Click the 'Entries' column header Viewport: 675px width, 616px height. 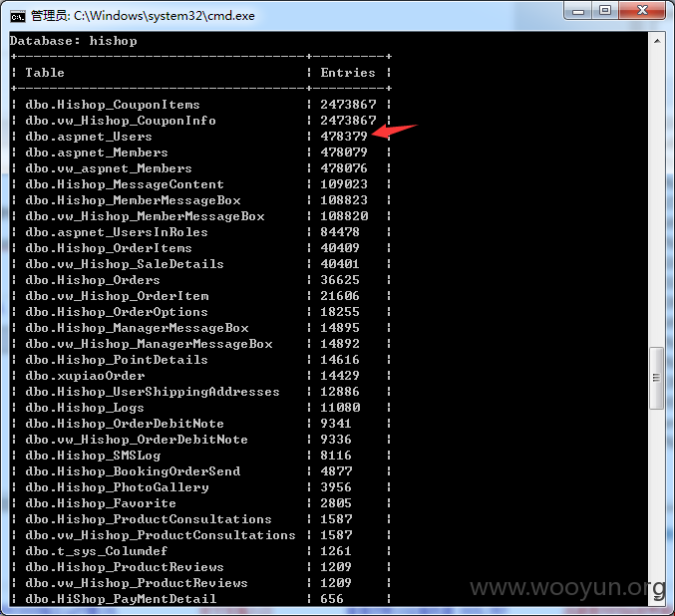(348, 73)
